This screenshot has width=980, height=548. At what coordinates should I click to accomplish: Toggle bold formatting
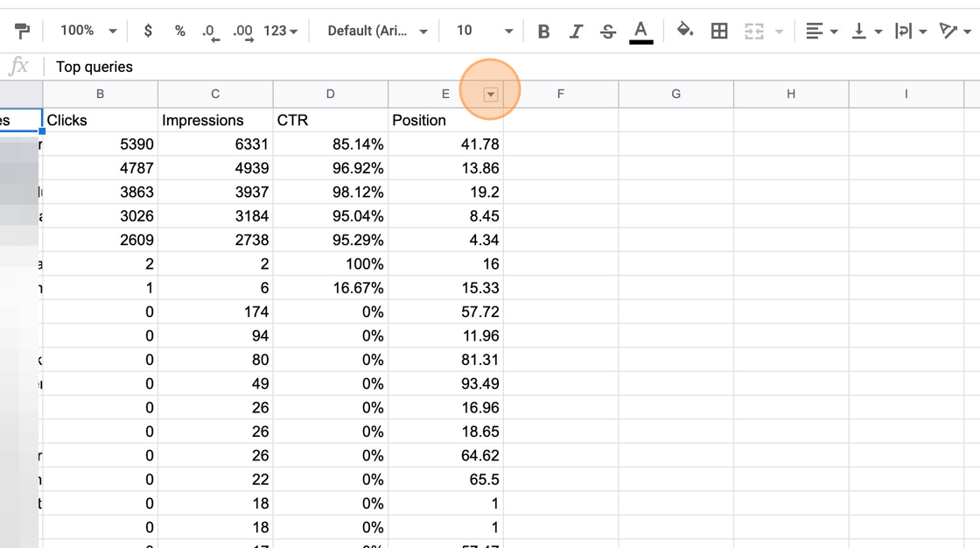pos(543,31)
